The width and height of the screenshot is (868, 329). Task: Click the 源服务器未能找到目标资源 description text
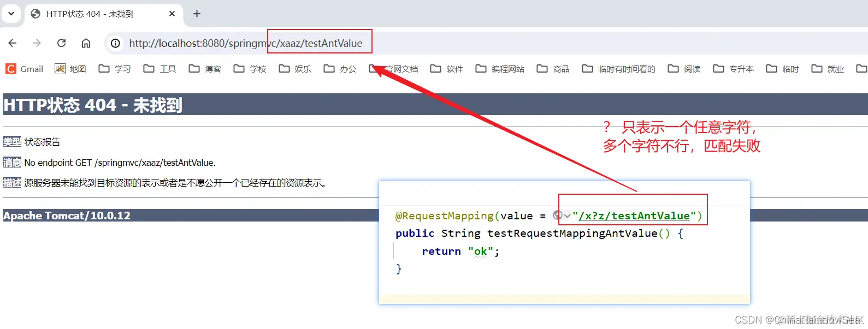pos(176,183)
